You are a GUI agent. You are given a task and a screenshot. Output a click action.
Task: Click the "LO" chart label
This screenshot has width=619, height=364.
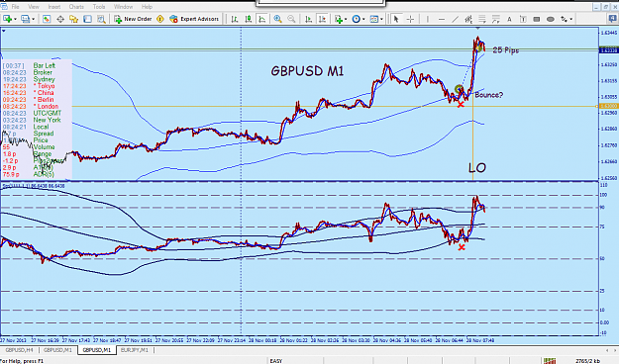pyautogui.click(x=477, y=168)
